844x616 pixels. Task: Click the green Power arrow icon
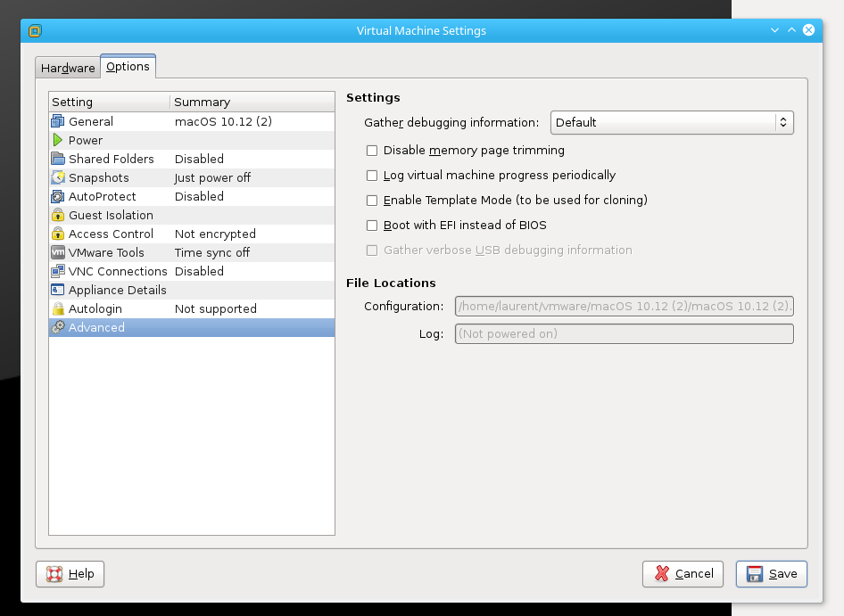click(x=58, y=141)
